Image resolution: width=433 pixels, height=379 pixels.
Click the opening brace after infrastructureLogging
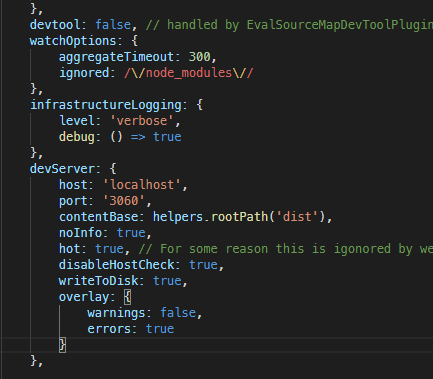pyautogui.click(x=200, y=105)
